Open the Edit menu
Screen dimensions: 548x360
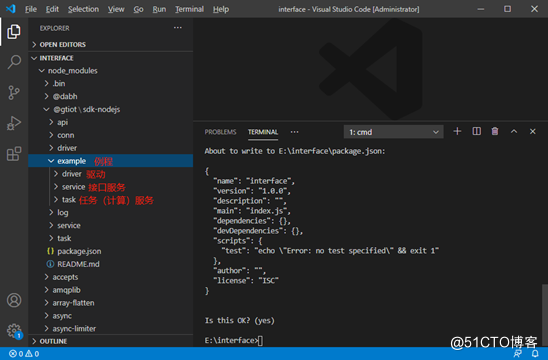[x=52, y=9]
